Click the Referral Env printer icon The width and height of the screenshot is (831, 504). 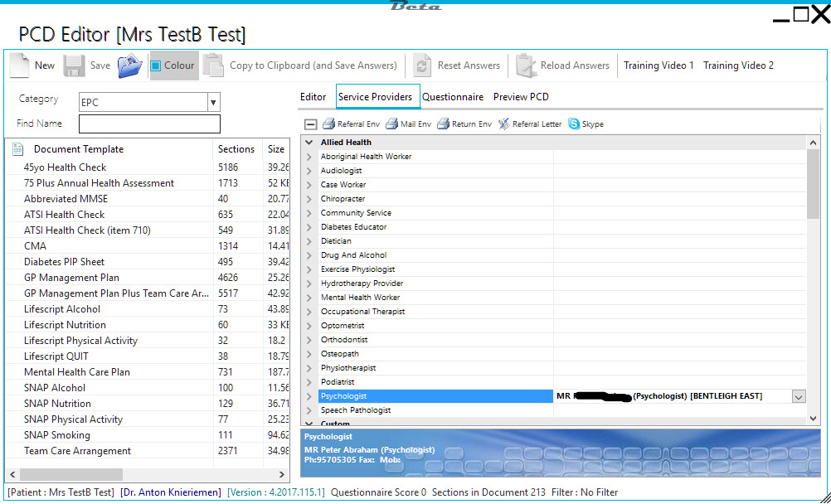(x=328, y=124)
